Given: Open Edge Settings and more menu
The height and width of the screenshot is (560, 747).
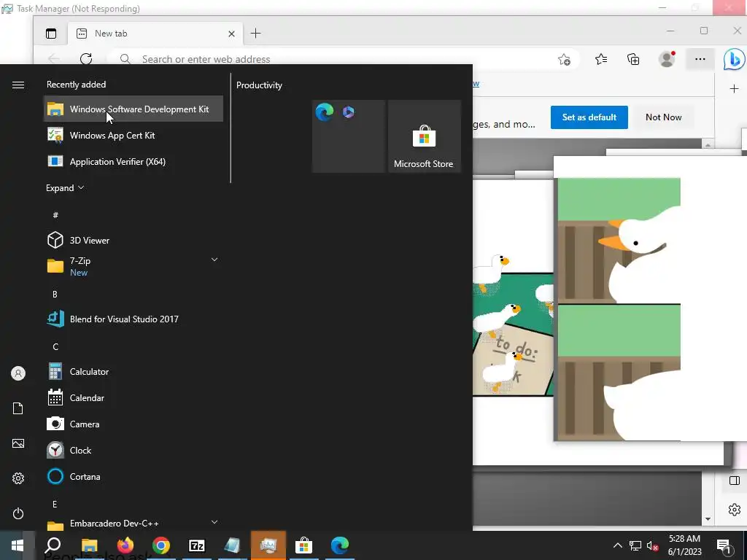Looking at the screenshot, I should coord(700,59).
